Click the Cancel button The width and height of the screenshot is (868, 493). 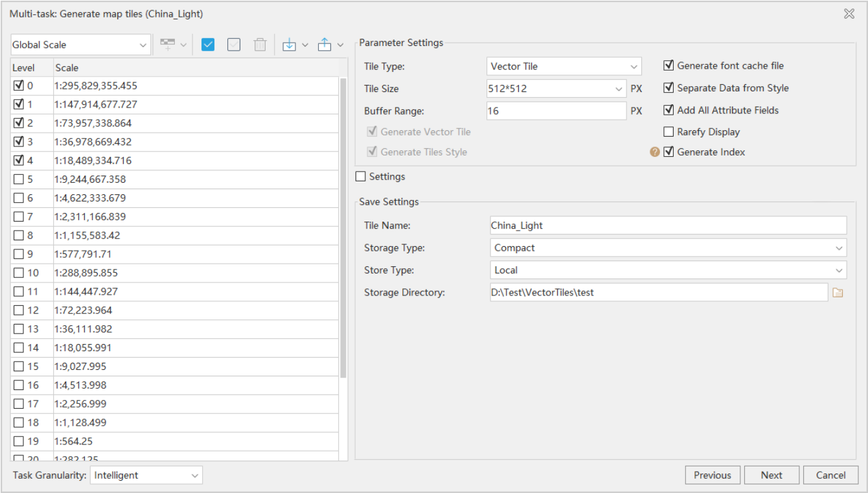(x=830, y=475)
